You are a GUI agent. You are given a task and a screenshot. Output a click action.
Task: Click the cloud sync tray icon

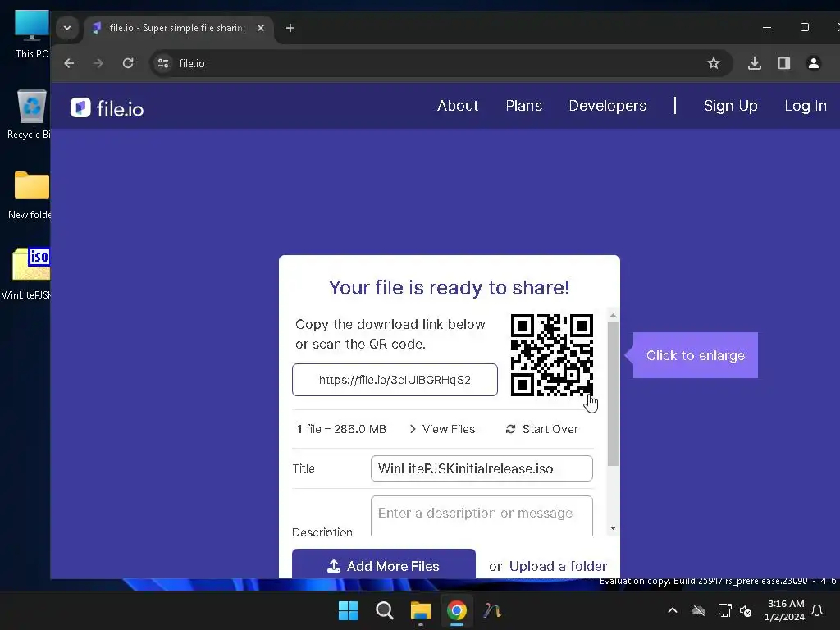click(x=699, y=610)
